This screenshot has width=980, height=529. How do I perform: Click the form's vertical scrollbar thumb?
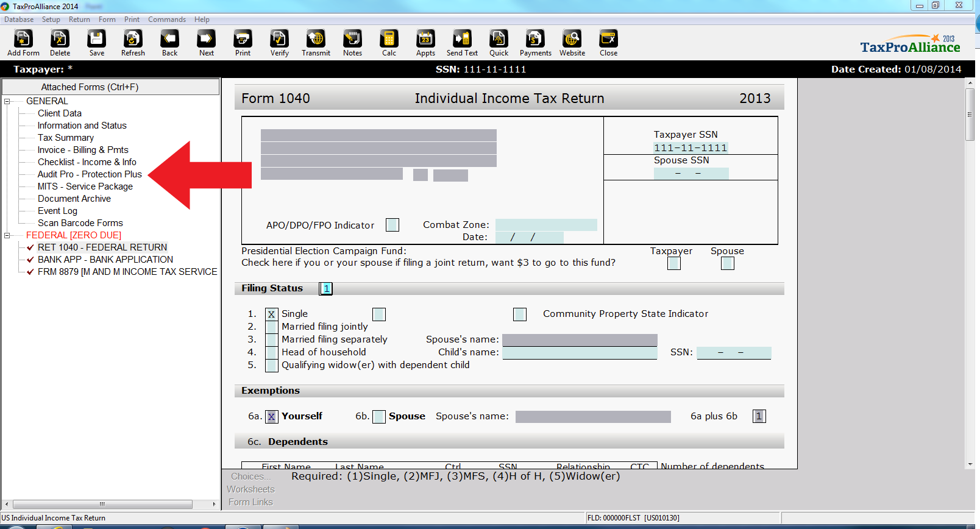(970, 115)
